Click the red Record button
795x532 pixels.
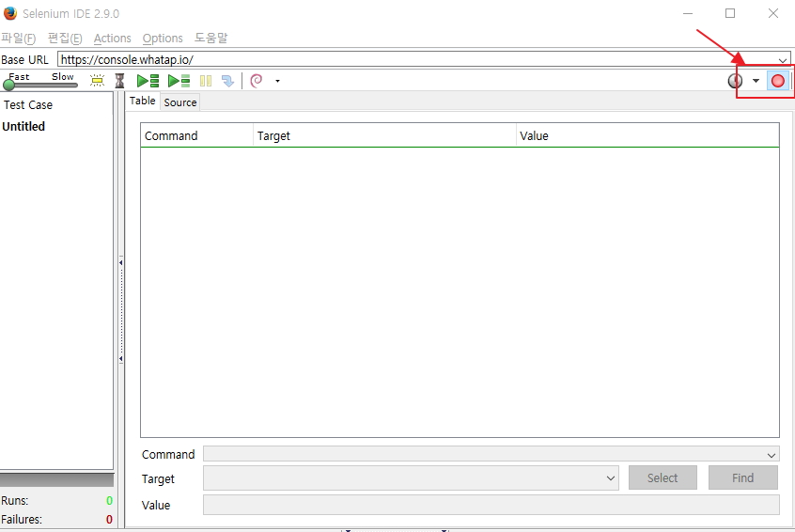(x=778, y=81)
